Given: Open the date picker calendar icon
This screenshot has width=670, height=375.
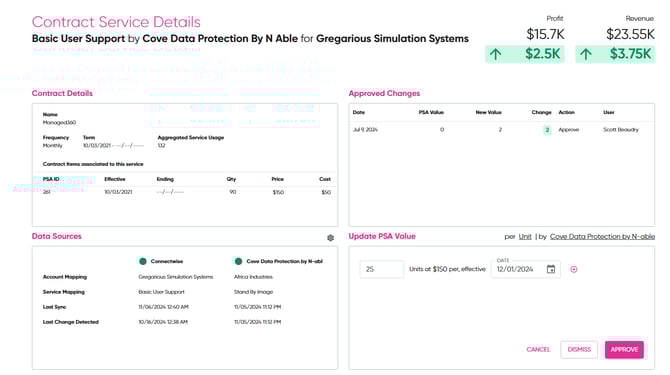Looking at the screenshot, I should [x=551, y=269].
